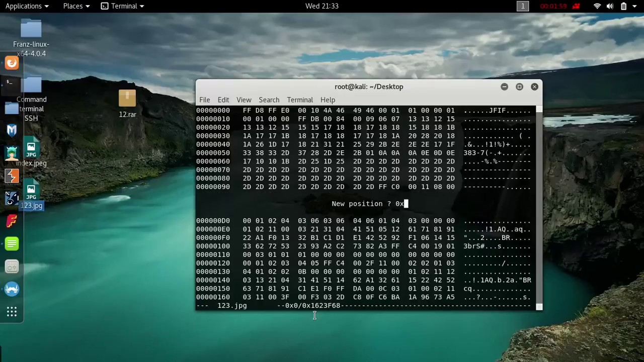Screen dimensions: 644x362
Task: Click the 00000000 offset in hex view
Action: click(213, 111)
